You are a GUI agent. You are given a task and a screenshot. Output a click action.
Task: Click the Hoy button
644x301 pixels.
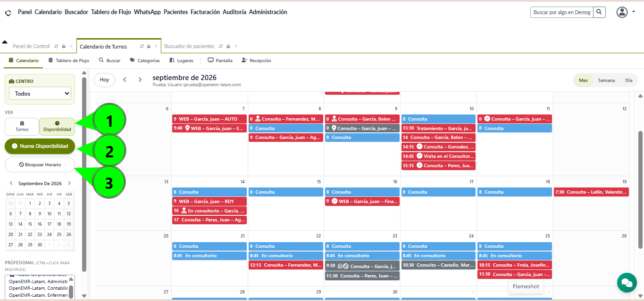click(105, 80)
